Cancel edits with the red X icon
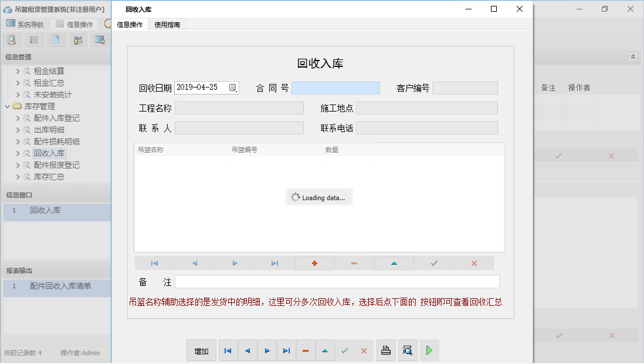 pyautogui.click(x=473, y=263)
